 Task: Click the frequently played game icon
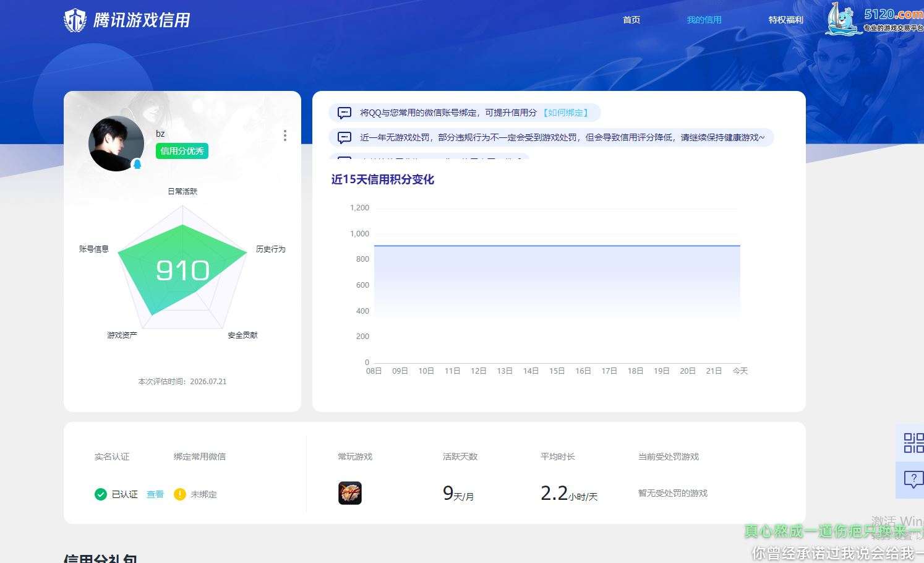click(x=350, y=493)
